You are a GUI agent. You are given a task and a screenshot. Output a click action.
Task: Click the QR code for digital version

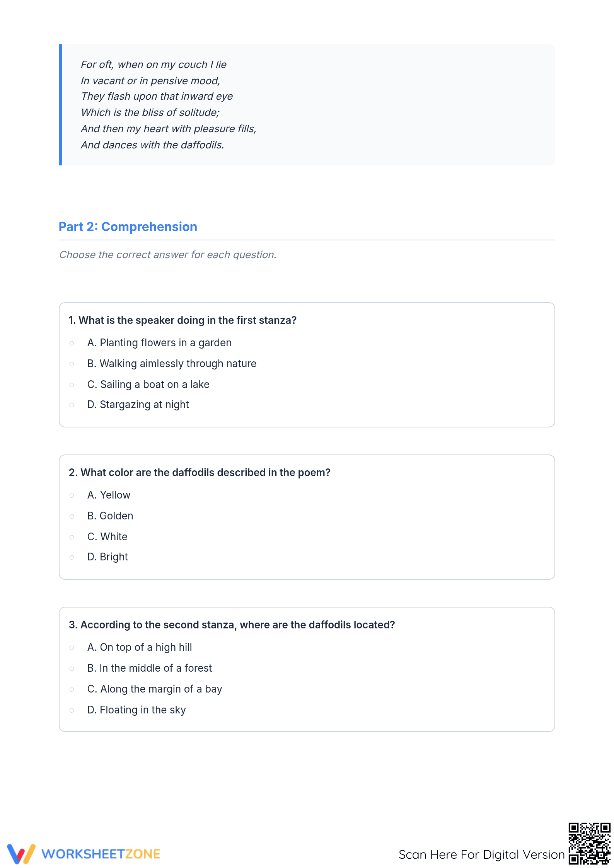click(x=589, y=843)
